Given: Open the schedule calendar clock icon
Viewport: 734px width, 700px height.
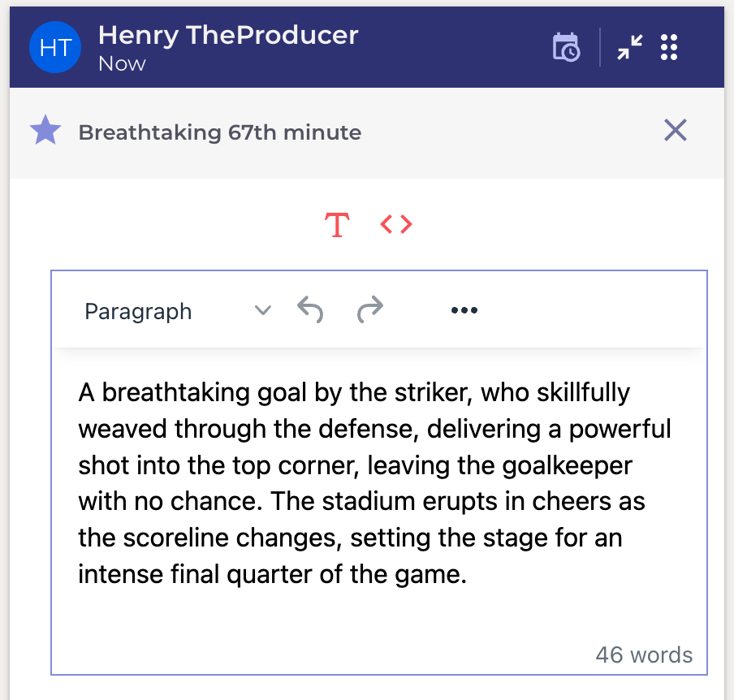Looking at the screenshot, I should pyautogui.click(x=566, y=47).
